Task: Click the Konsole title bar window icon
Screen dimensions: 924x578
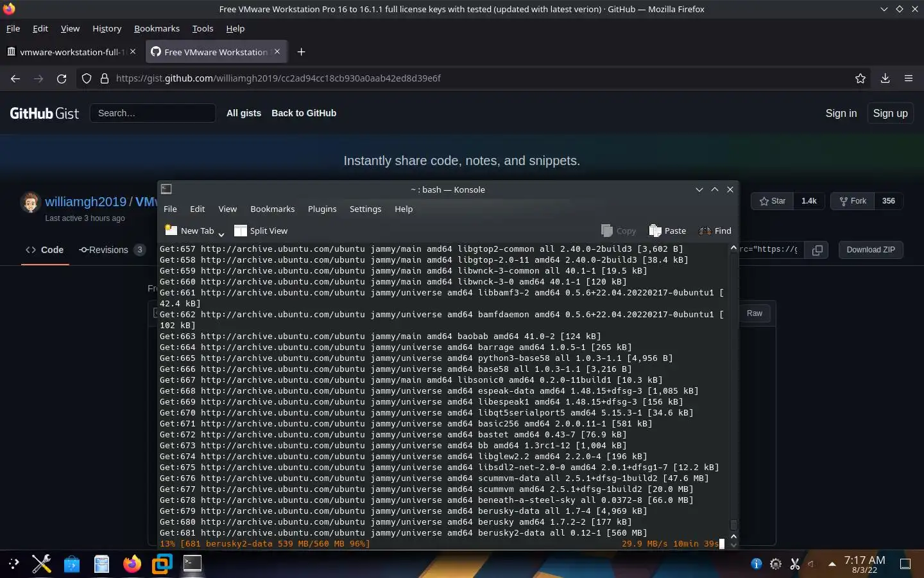Action: click(166, 189)
